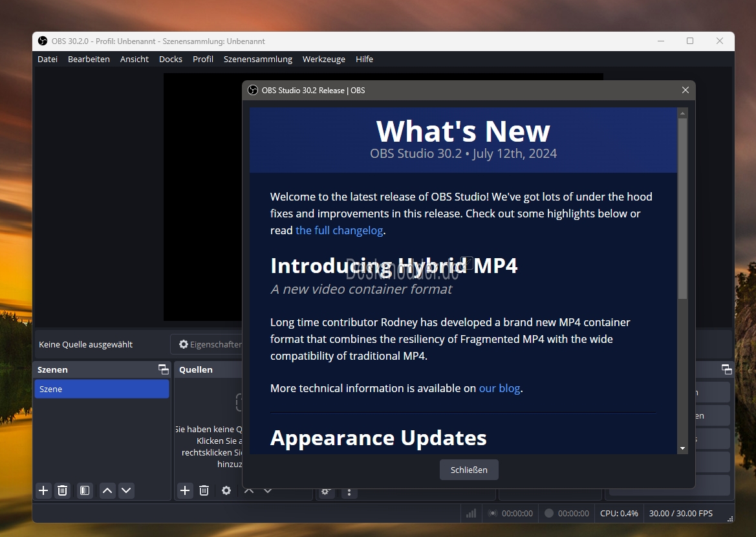Open the Docks menu
Image resolution: width=756 pixels, height=537 pixels.
click(x=171, y=59)
